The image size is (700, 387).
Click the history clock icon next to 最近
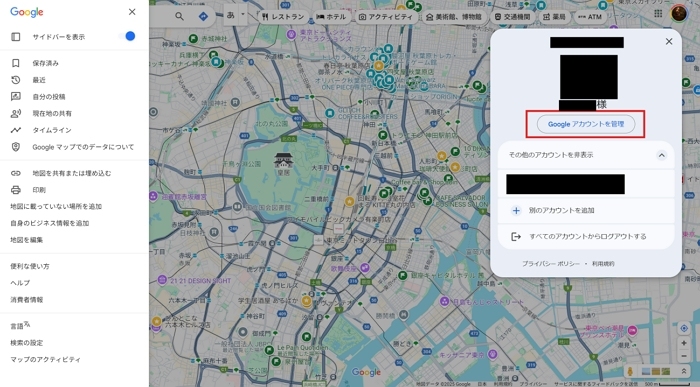16,80
